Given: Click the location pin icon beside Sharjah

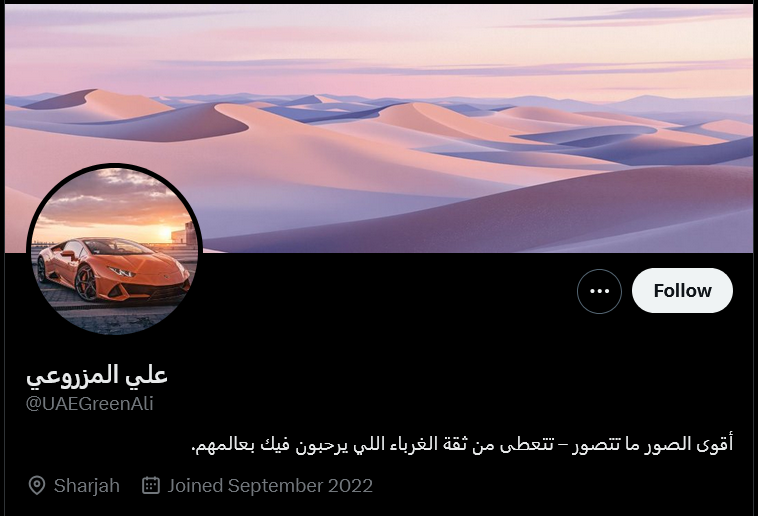Looking at the screenshot, I should [37, 486].
